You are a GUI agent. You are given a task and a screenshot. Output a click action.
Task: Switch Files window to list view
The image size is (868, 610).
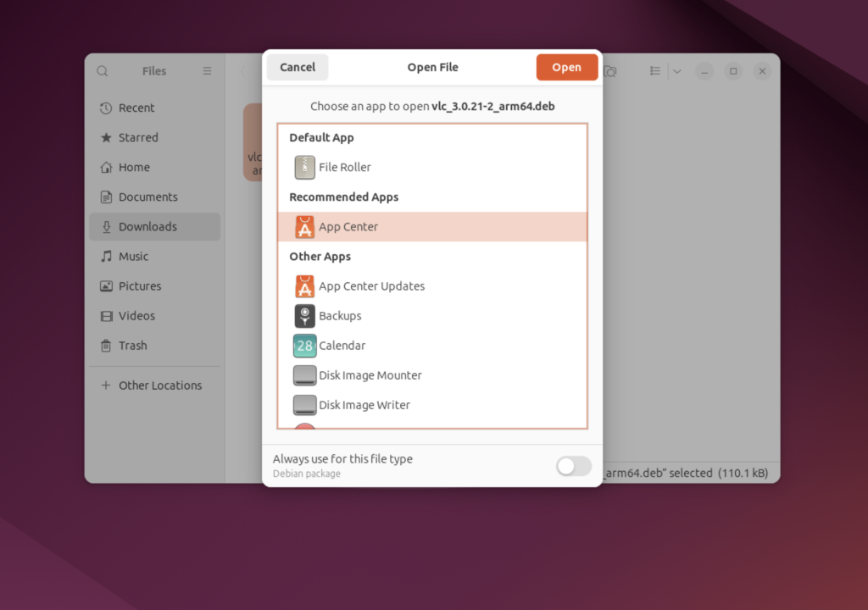click(x=655, y=71)
